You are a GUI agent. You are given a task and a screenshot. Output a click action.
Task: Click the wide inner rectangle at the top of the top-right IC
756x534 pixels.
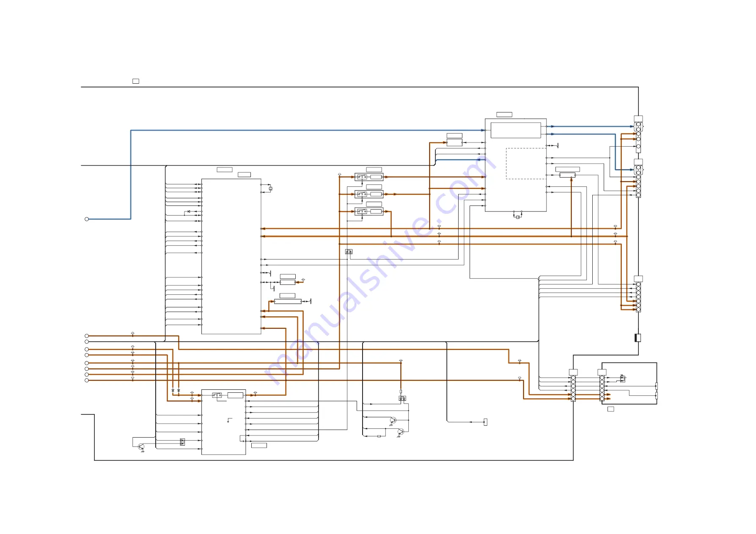[x=516, y=130]
